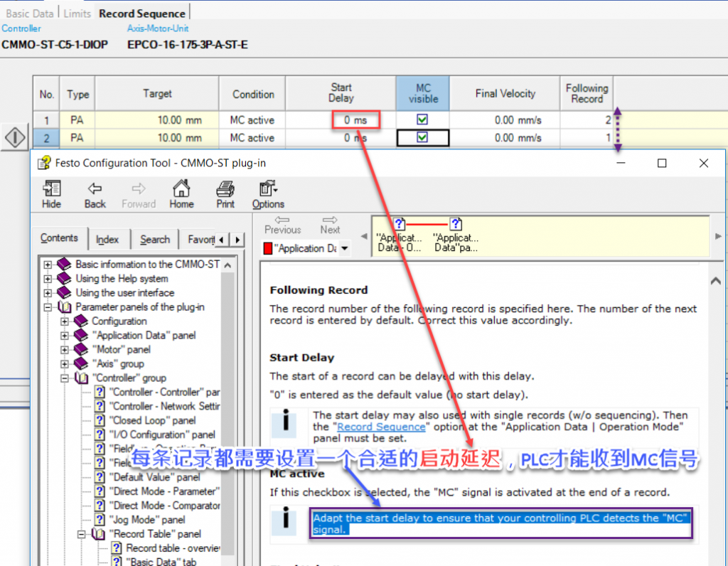This screenshot has width=728, height=566.
Task: Collapse "Record Table" panel tree node
Action: click(81, 534)
